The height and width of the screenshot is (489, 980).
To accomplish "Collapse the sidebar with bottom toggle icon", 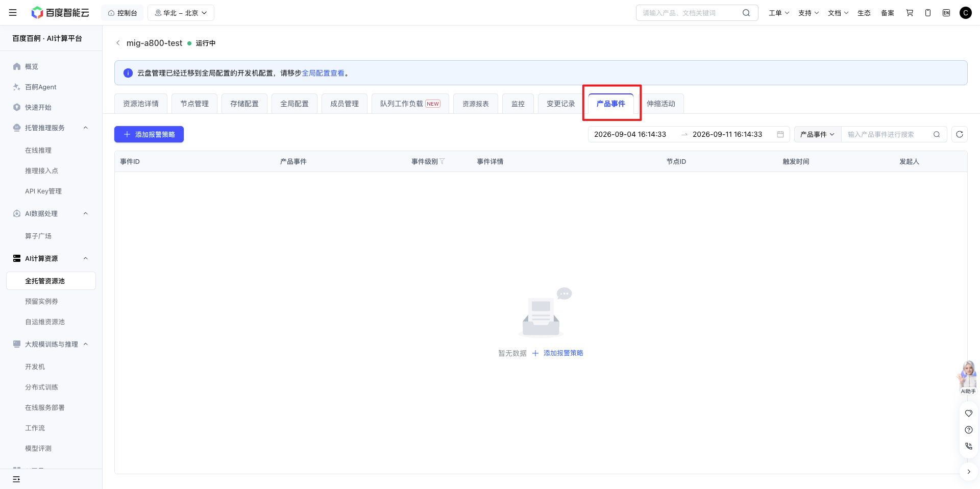I will click(x=16, y=479).
